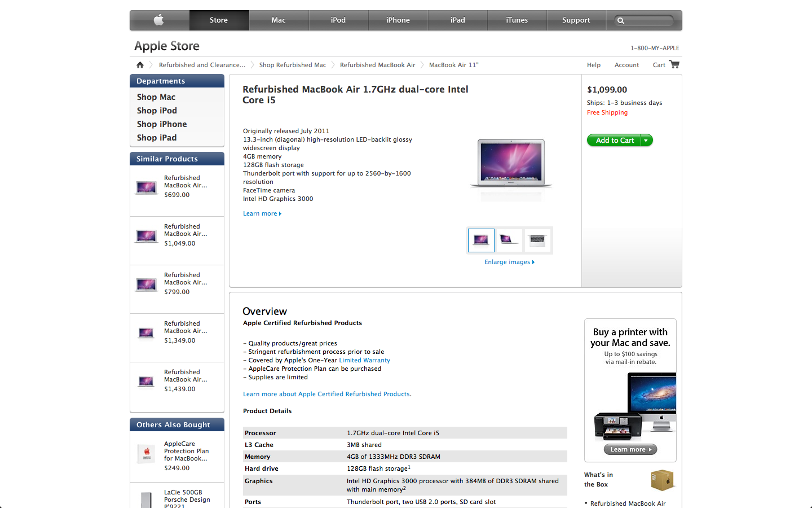812x508 pixels.
Task: Open the iPad tab
Action: coord(458,20)
